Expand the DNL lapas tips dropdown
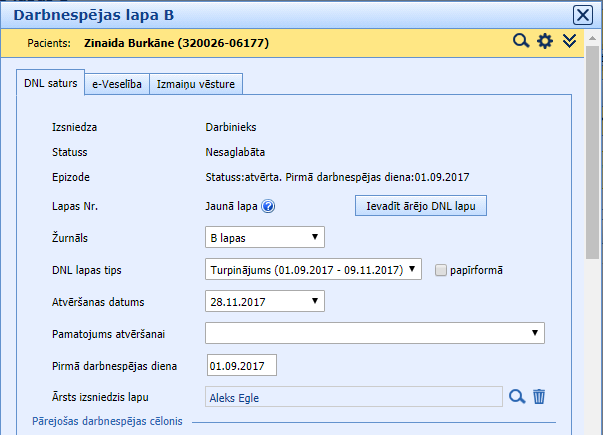This screenshot has height=435, width=603. click(x=313, y=270)
